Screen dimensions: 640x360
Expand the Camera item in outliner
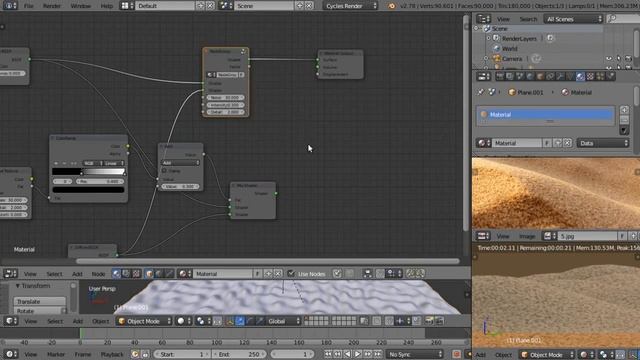(486, 58)
